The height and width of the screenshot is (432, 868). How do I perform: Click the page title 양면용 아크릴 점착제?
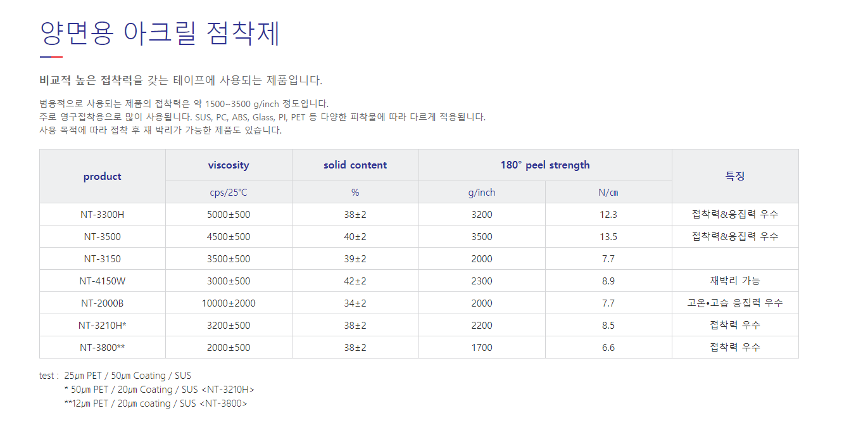160,33
